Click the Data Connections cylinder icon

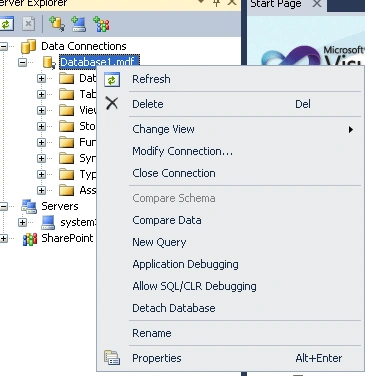click(28, 46)
